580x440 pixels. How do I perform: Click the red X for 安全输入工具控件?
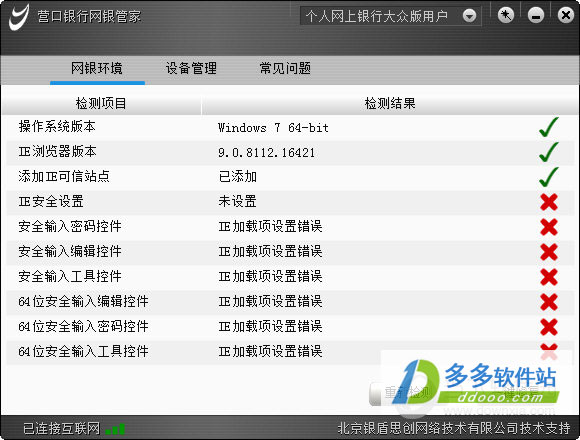click(549, 277)
